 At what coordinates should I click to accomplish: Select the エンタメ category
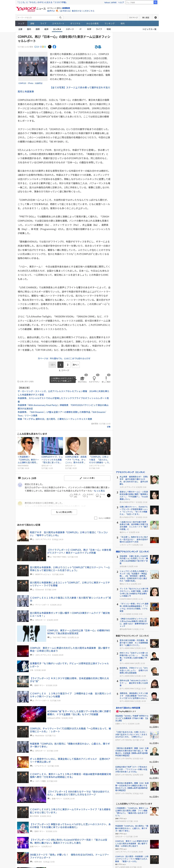[x=57, y=29]
